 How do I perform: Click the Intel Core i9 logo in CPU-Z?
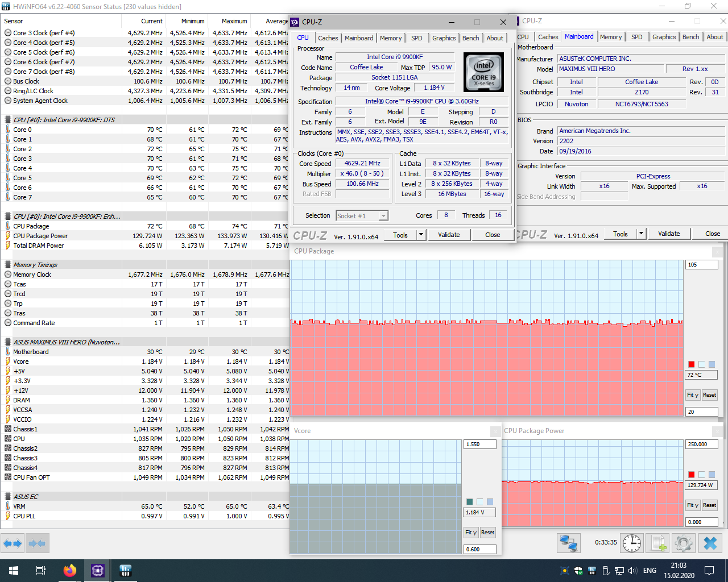tap(483, 73)
